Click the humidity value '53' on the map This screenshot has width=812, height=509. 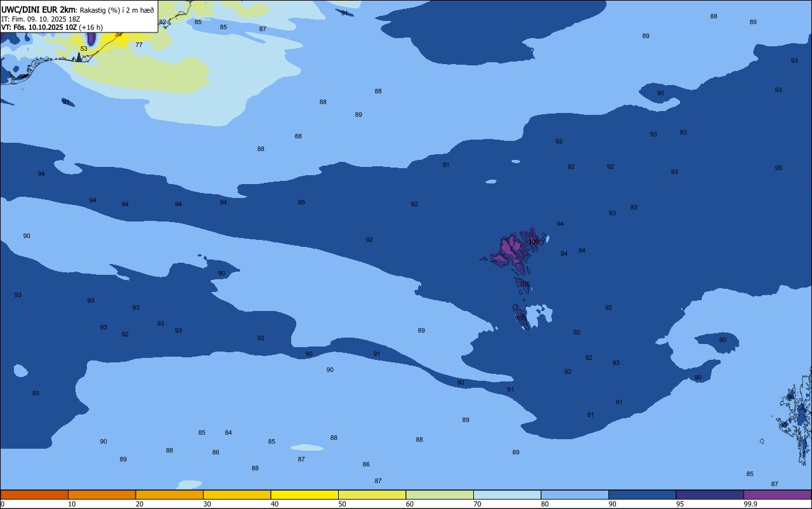coord(84,49)
